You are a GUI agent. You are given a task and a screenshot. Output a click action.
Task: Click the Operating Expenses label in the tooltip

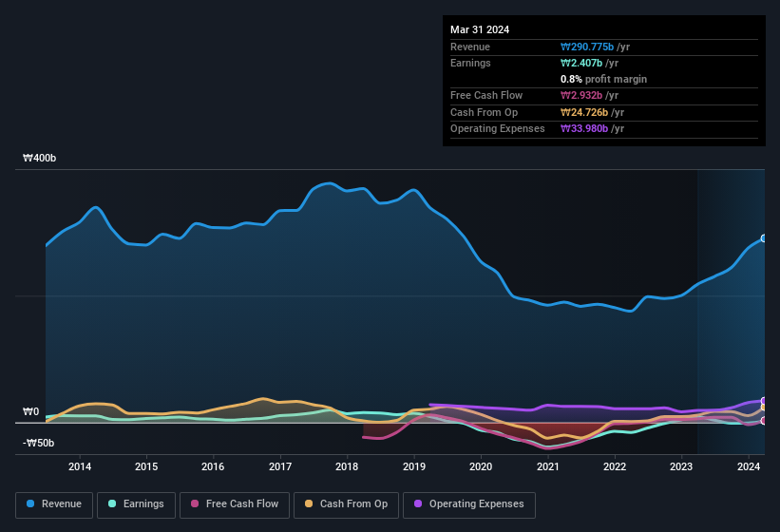point(498,129)
